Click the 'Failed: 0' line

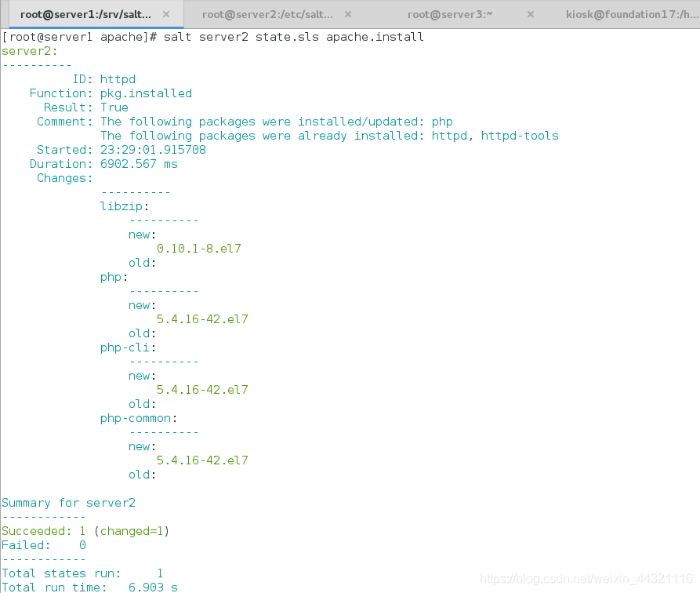tap(44, 545)
